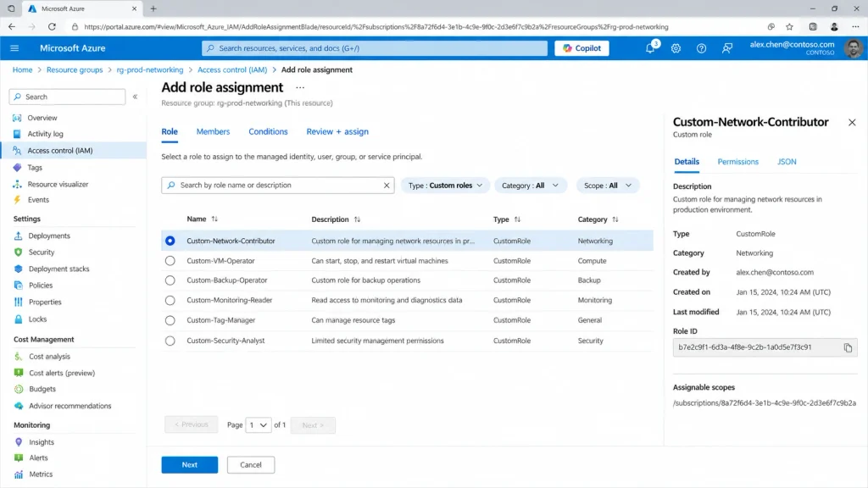Screen dimensions: 868x488
Task: Switch to the JSON tab in details panel
Action: pos(787,162)
